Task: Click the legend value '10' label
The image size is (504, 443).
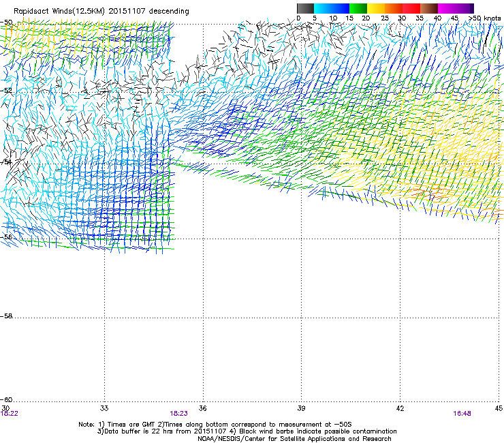Action: pyautogui.click(x=333, y=18)
